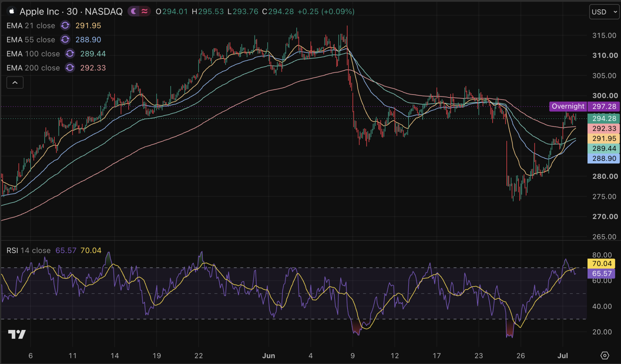The image size is (621, 364).
Task: Click the 70.04 RSI value tag
Action: point(601,264)
